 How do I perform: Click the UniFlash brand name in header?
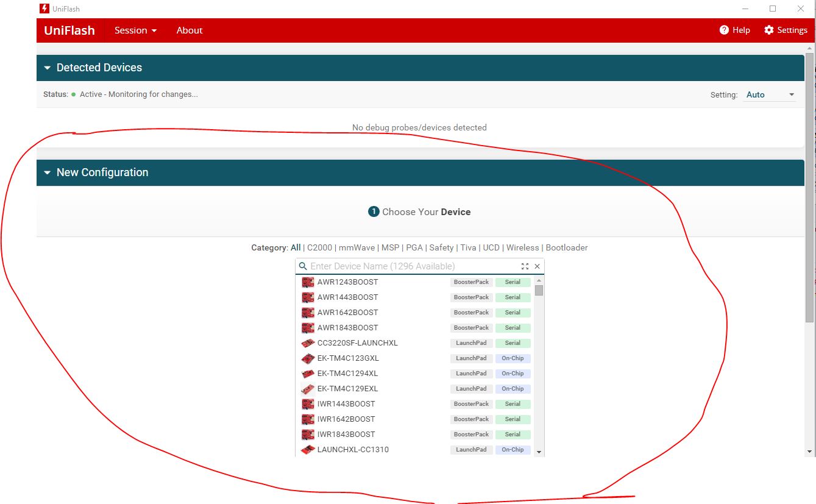[x=69, y=30]
